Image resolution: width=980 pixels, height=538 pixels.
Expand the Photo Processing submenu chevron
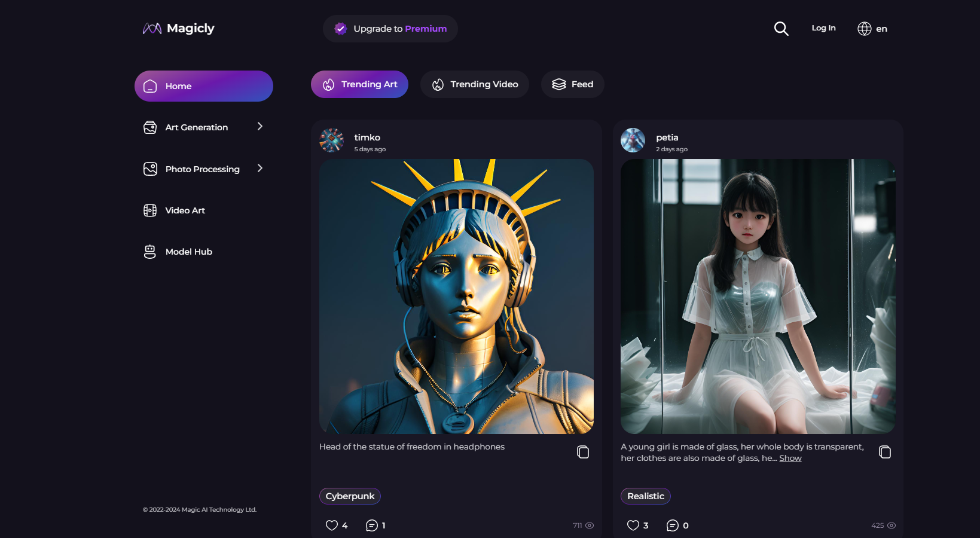tap(260, 168)
